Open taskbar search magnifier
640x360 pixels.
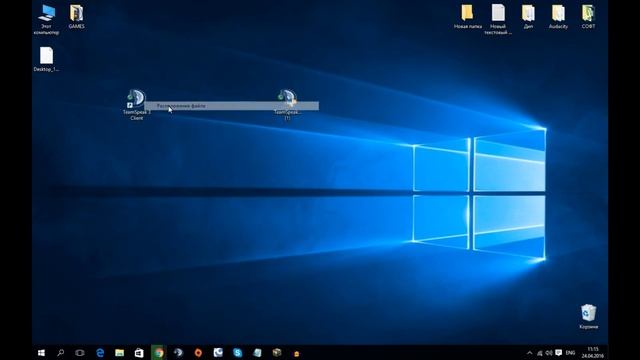tap(60, 353)
